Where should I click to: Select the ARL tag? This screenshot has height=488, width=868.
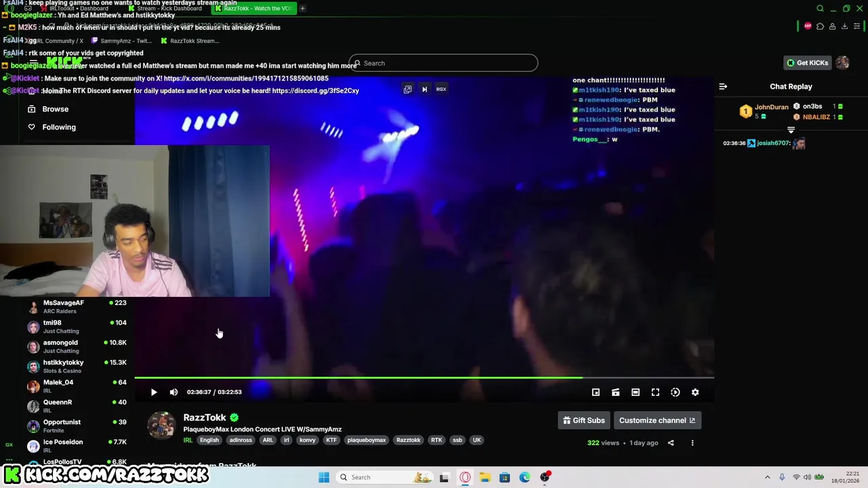(268, 440)
